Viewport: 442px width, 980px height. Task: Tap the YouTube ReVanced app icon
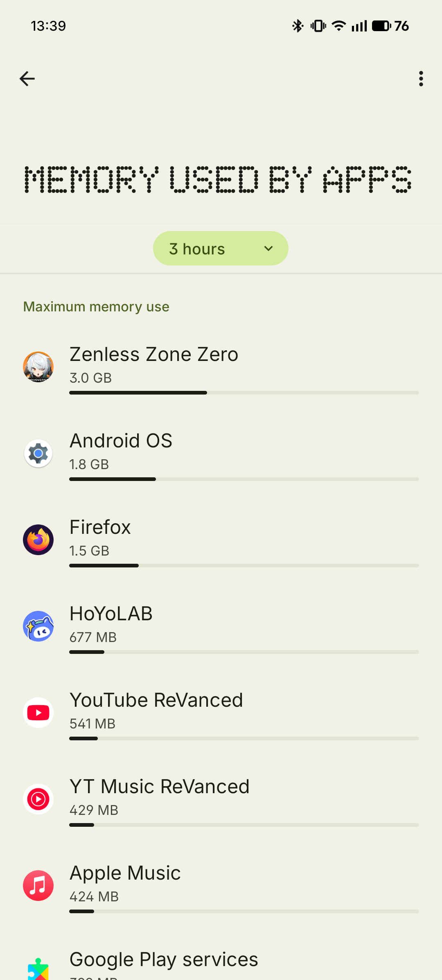tap(38, 712)
